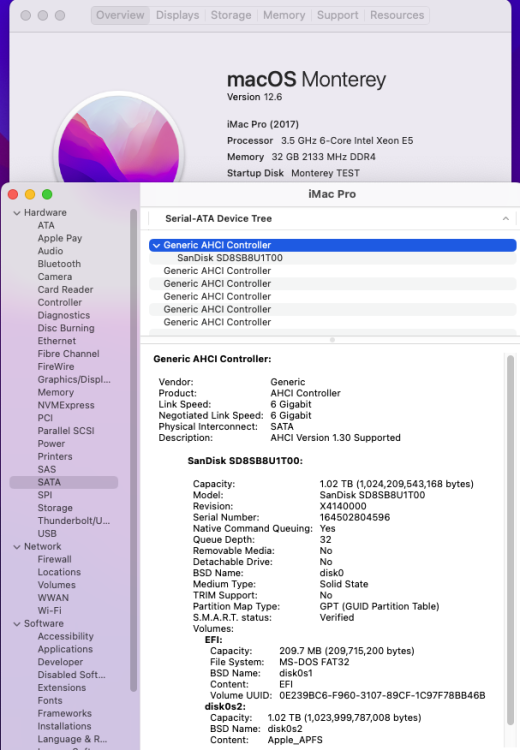The image size is (520, 750).
Task: Open Bluetooth hardware info
Action: (59, 264)
